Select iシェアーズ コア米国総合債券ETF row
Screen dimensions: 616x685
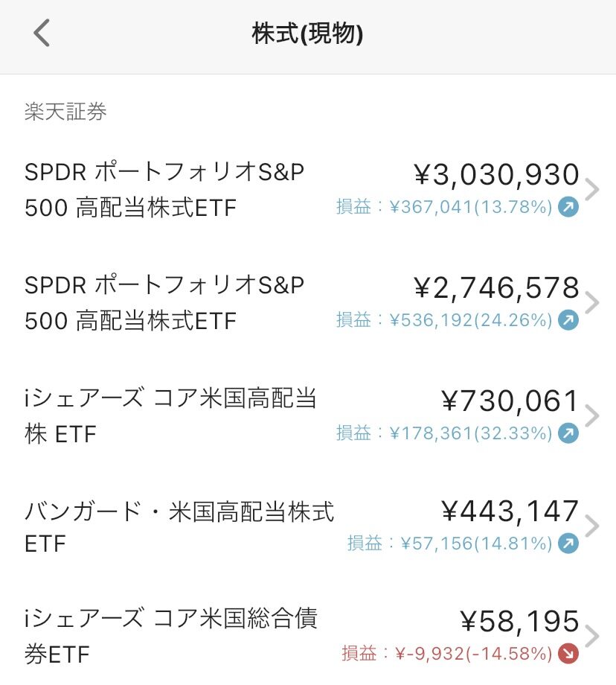tap(308, 637)
